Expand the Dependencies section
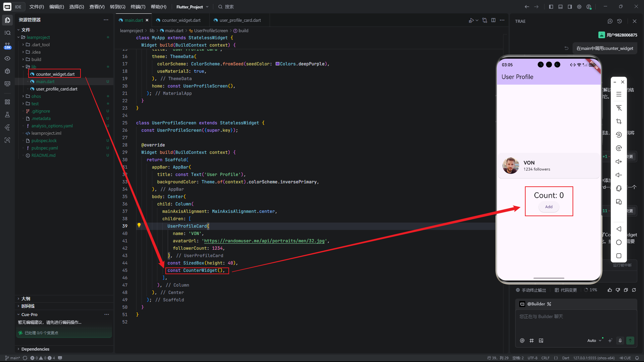This screenshot has height=362, width=644. pyautogui.click(x=35, y=349)
